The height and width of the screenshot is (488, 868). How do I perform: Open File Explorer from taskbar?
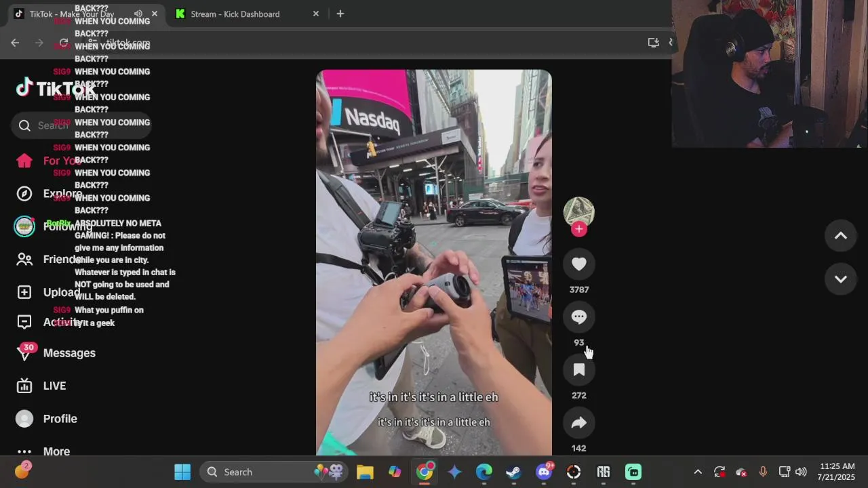point(365,472)
